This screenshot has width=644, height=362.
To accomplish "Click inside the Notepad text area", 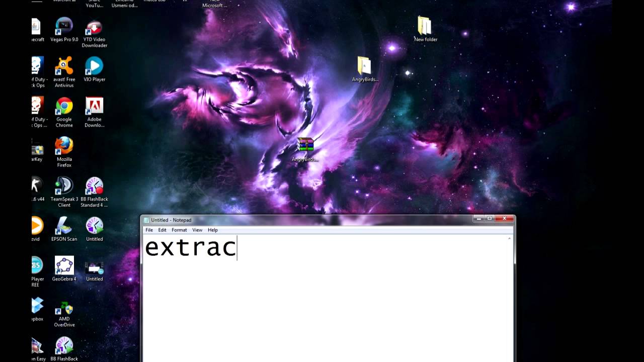I will (x=326, y=298).
